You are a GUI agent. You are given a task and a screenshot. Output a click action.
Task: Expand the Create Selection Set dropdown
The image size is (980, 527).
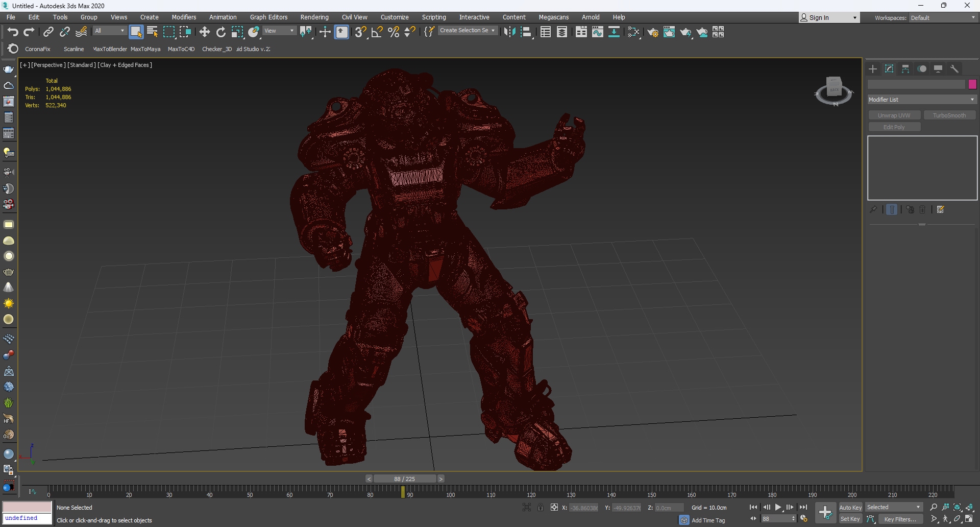click(x=468, y=31)
